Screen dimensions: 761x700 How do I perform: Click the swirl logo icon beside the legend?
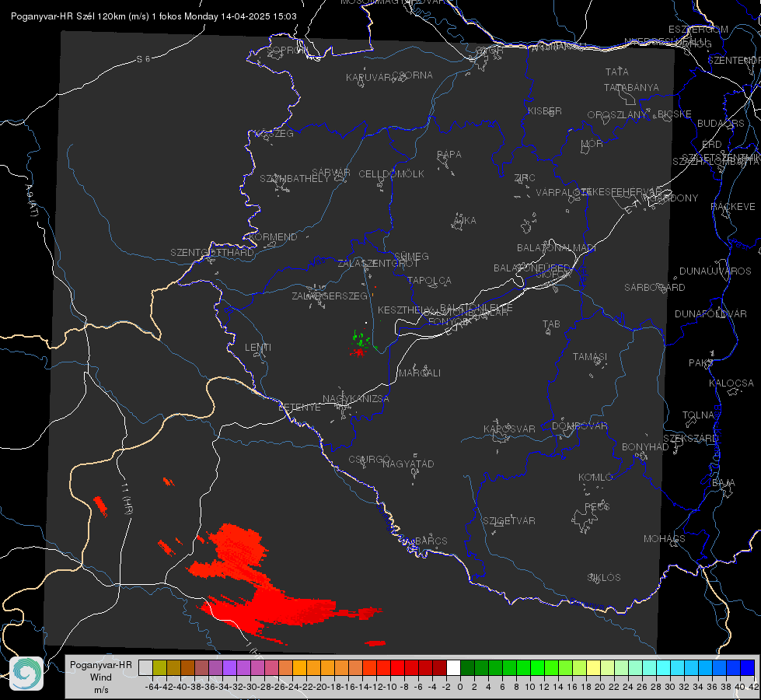coord(26,673)
